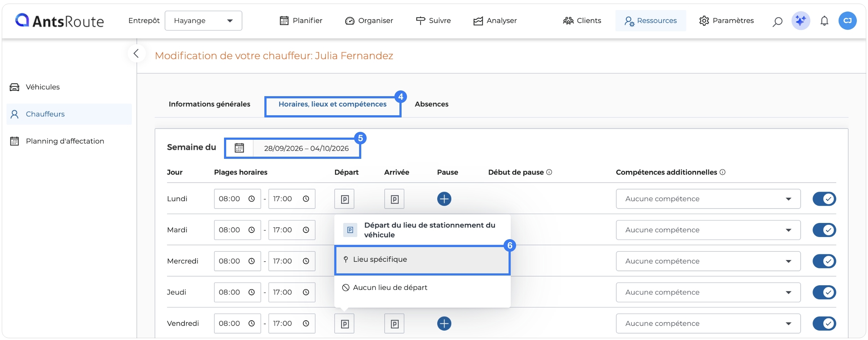Click the Mardi start time field
Image resolution: width=868 pixels, height=340 pixels.
[x=237, y=230]
